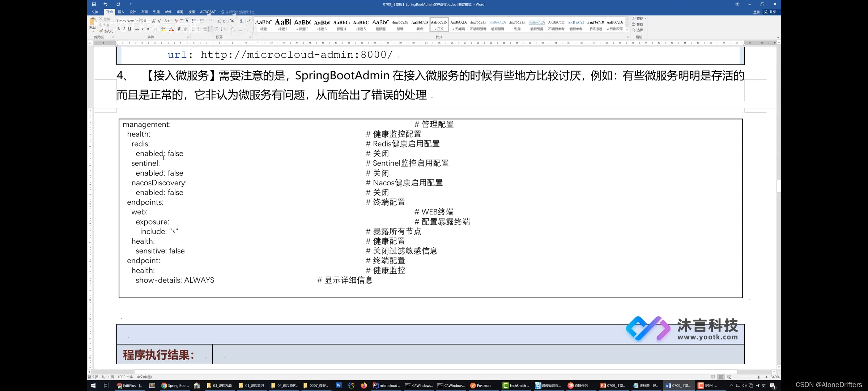Viewport: 868px width, 391px height.
Task: Switch to Web Layout view
Action: tap(729, 377)
